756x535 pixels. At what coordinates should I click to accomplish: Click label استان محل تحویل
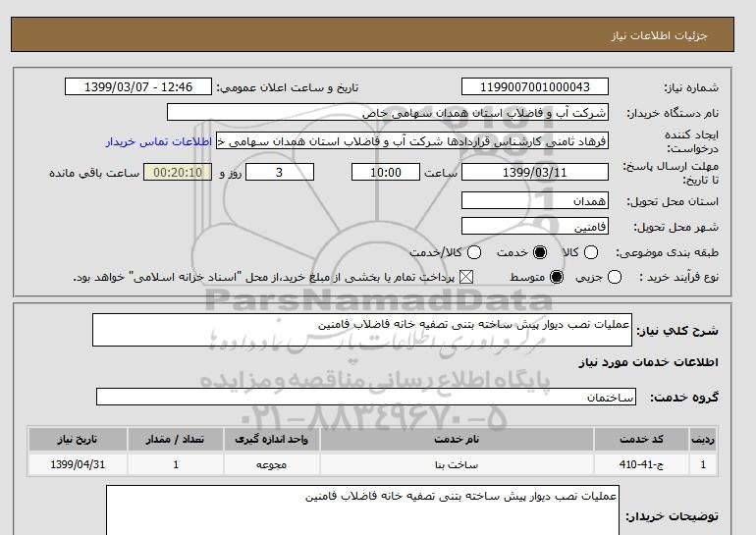[x=673, y=201]
